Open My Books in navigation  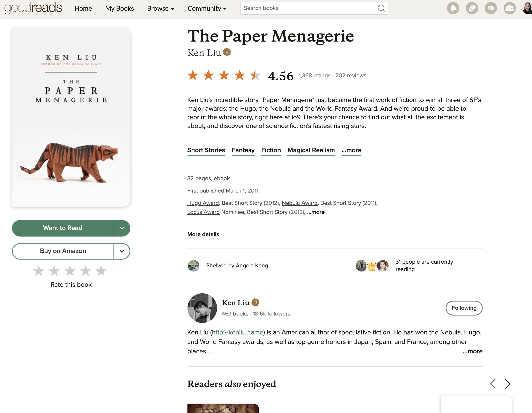pyautogui.click(x=119, y=8)
